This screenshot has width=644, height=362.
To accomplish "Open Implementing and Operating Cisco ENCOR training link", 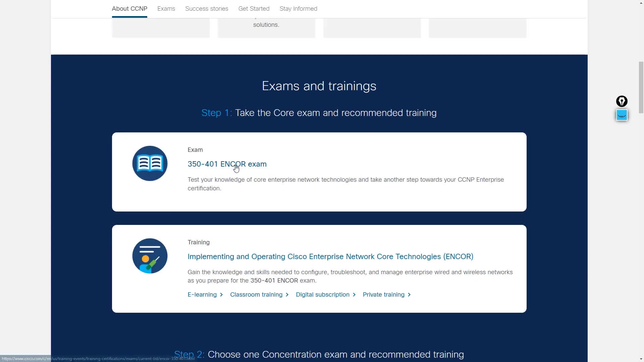I will click(x=330, y=256).
